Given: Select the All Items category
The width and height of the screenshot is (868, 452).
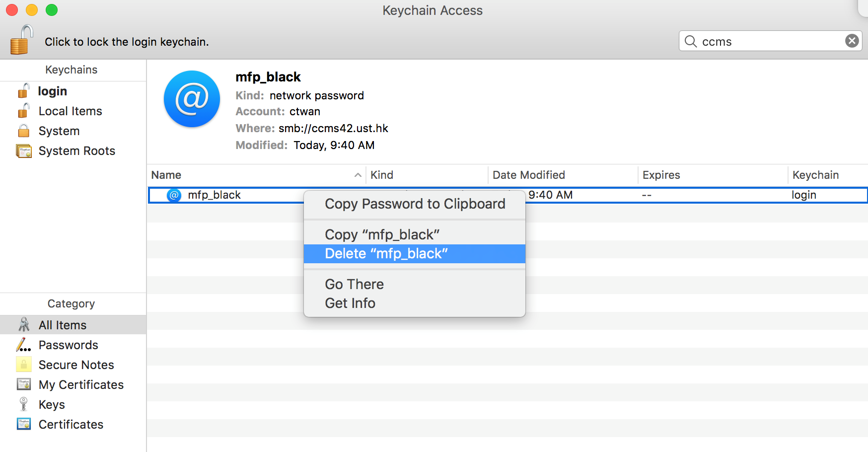Looking at the screenshot, I should click(63, 325).
